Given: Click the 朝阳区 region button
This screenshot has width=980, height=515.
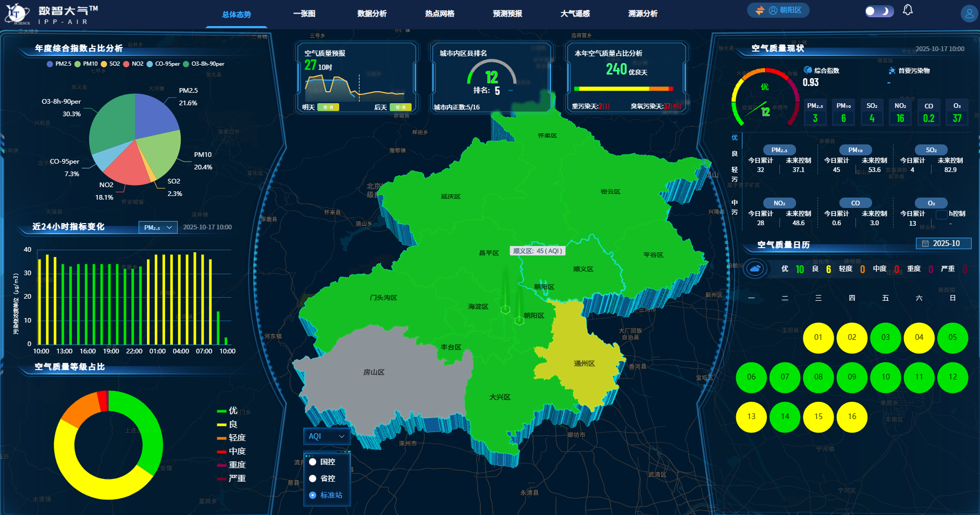Looking at the screenshot, I should click(x=785, y=10).
